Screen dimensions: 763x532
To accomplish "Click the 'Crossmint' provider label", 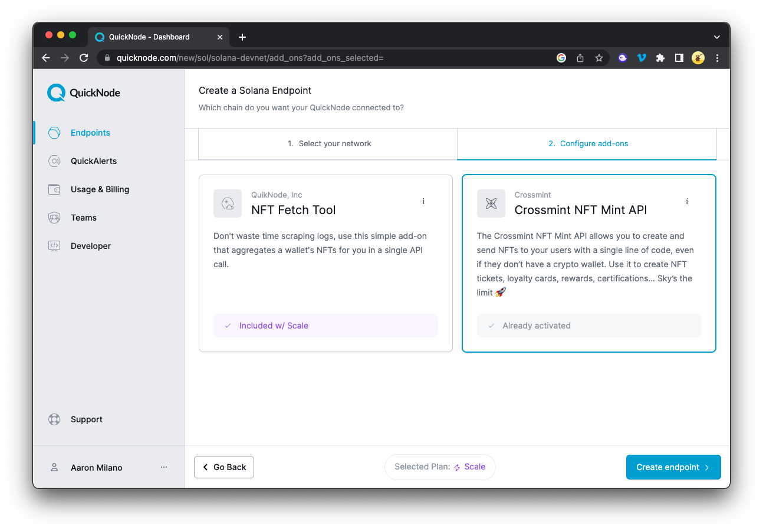I will coord(533,195).
